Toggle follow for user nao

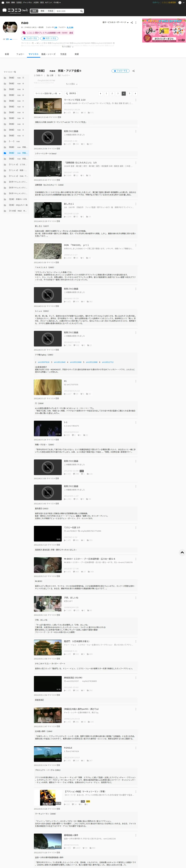point(30,38)
